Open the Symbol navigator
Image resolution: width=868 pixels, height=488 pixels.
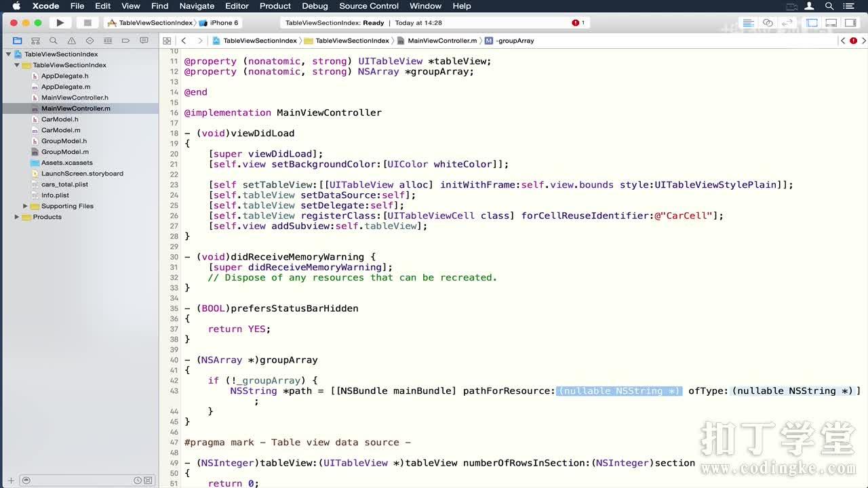pos(35,41)
